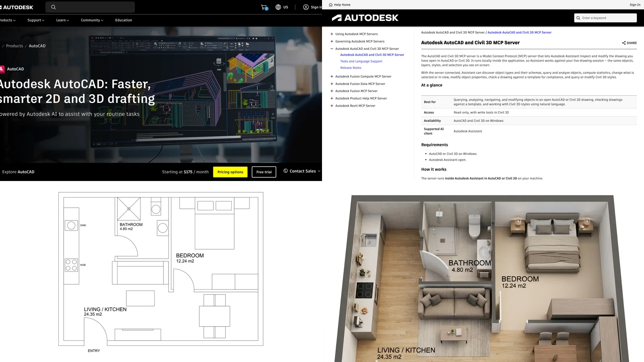Open the Community menu
Image resolution: width=644 pixels, height=362 pixels.
click(x=92, y=20)
